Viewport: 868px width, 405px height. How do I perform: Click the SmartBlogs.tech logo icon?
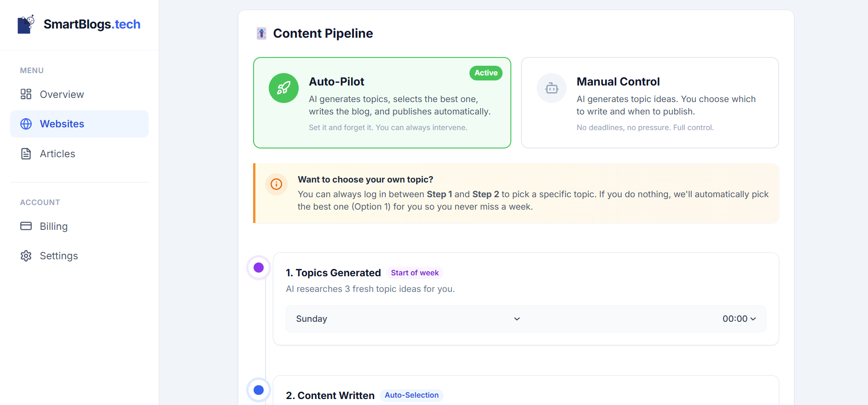(26, 24)
